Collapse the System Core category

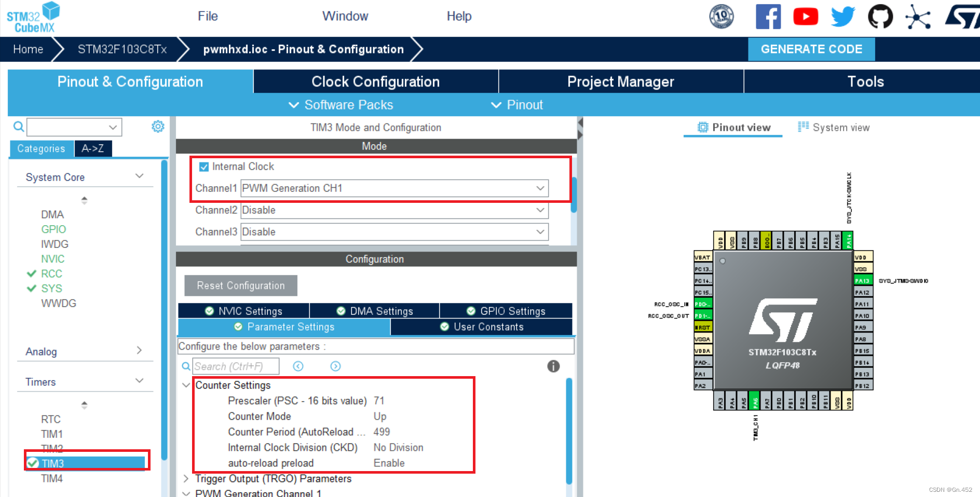[139, 176]
